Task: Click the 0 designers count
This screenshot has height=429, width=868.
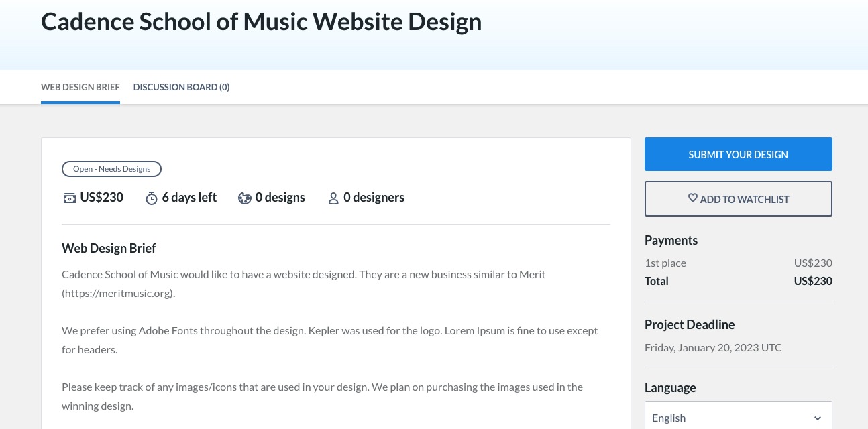Action: point(374,198)
